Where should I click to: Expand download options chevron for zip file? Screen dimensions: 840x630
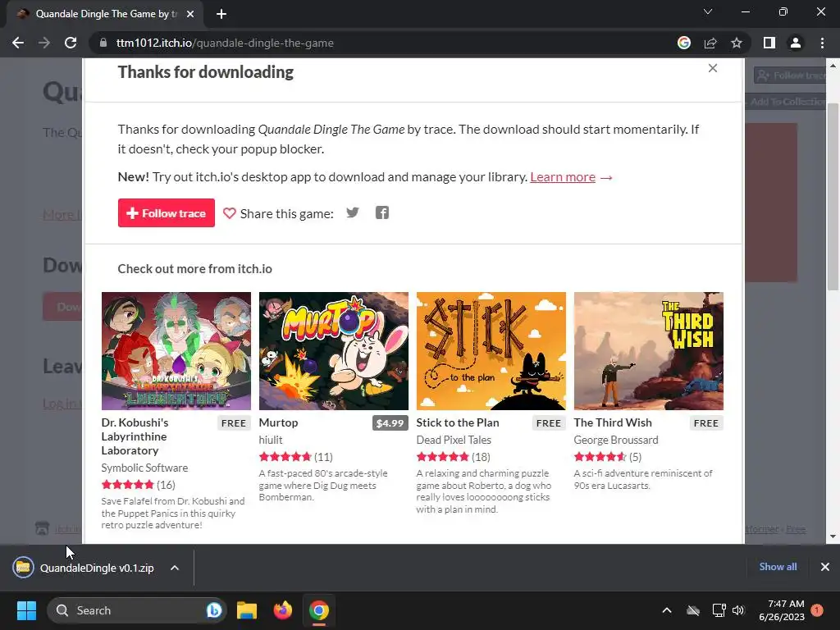coord(175,568)
